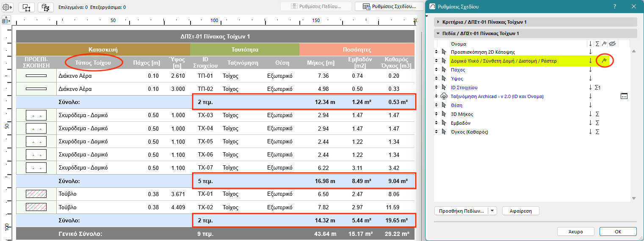This screenshot has height=241, width=644.
Task: Toggle the Σ1 count for ID Στοιχείου
Action: point(598,88)
